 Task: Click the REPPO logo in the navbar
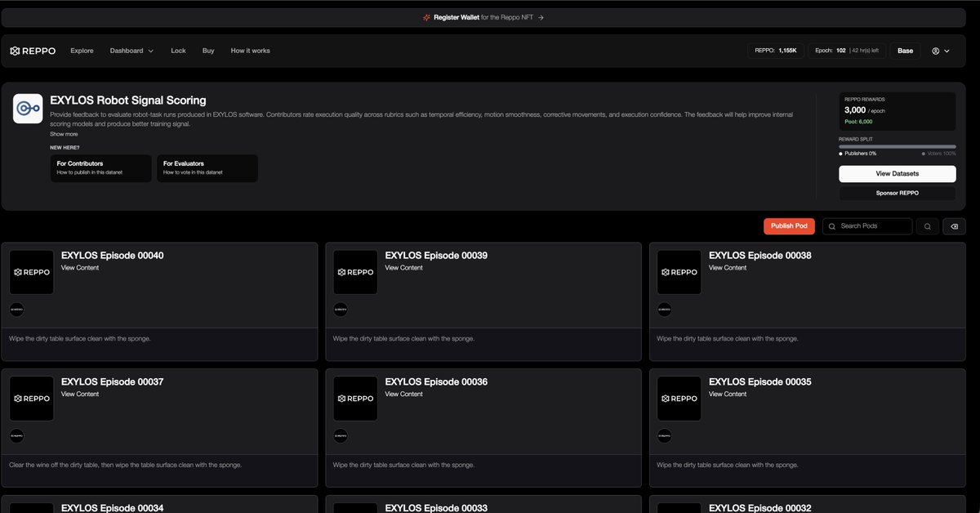(x=33, y=51)
